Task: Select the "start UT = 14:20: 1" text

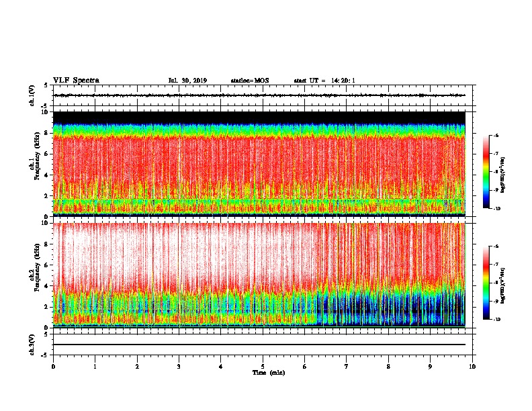Action: tap(324, 81)
